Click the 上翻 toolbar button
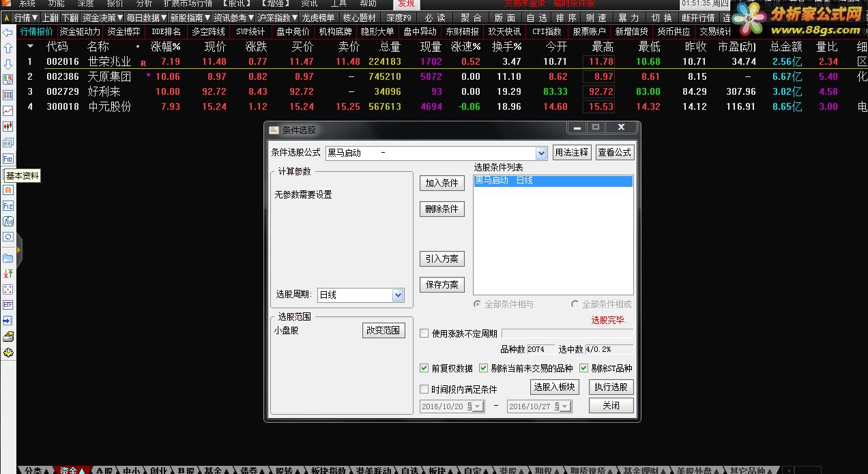 pos(50,18)
